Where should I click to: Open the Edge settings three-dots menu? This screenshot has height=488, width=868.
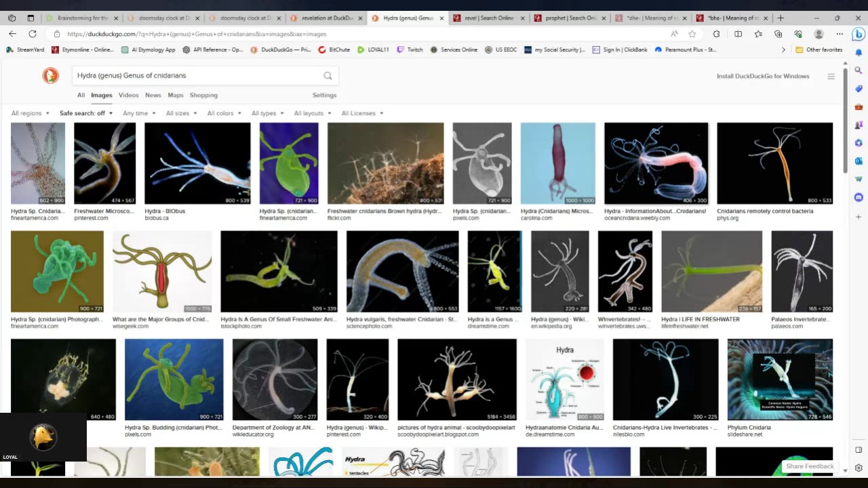point(840,34)
